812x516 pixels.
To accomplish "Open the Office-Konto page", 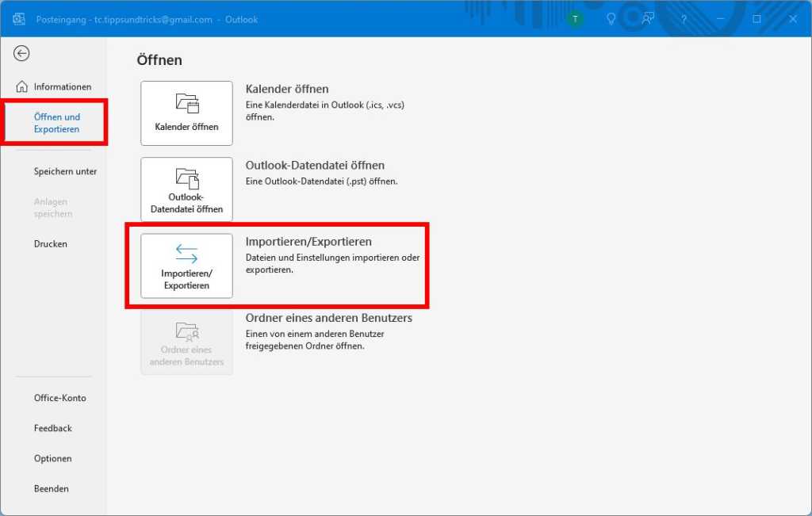I will point(60,398).
